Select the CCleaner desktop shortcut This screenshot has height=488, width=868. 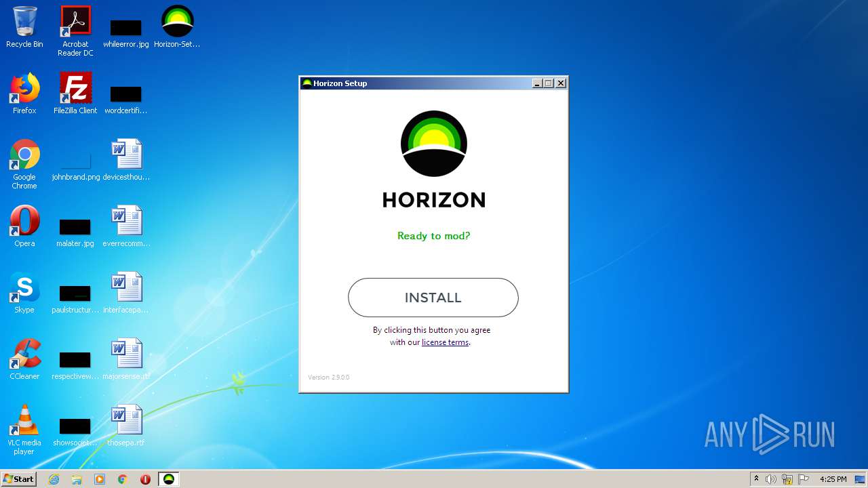pyautogui.click(x=24, y=359)
